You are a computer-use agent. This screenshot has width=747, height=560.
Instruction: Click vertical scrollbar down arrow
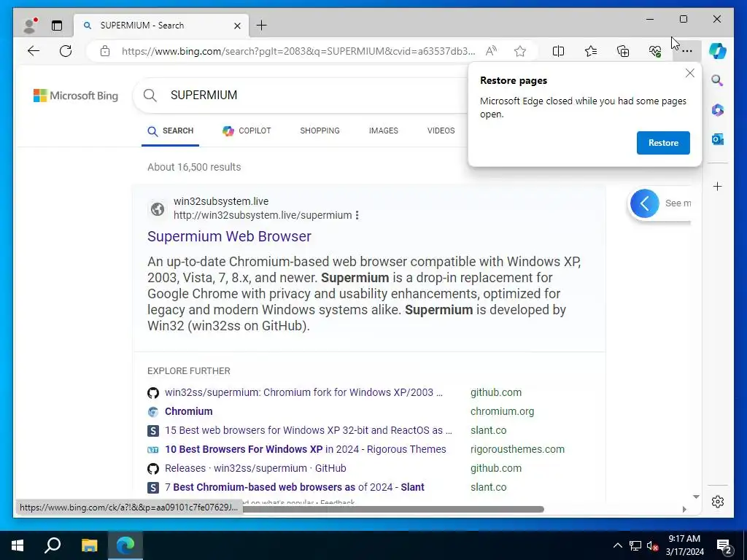696,497
